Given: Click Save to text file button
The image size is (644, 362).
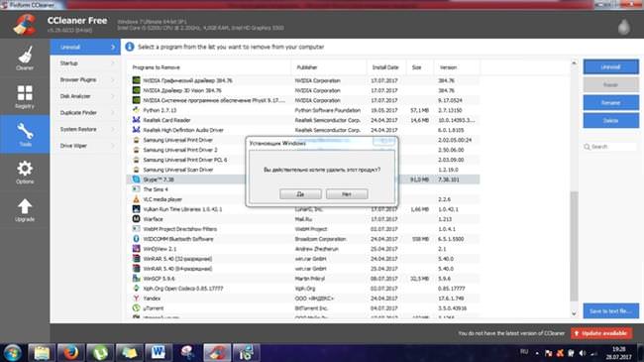Looking at the screenshot, I should 610,311.
